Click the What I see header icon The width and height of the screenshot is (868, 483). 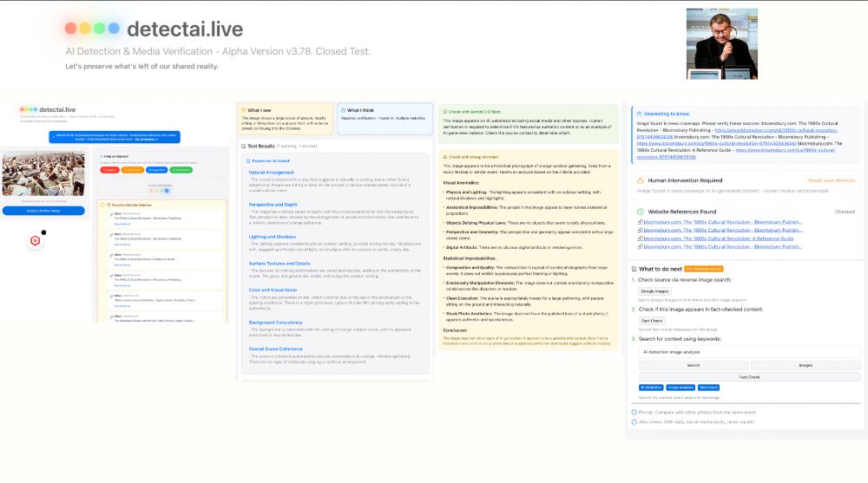[x=244, y=110]
